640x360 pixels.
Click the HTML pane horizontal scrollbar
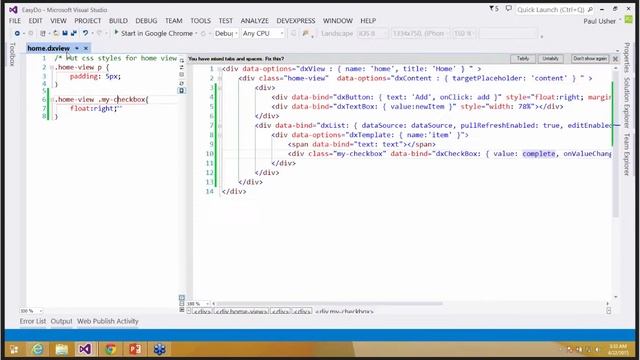(329, 304)
